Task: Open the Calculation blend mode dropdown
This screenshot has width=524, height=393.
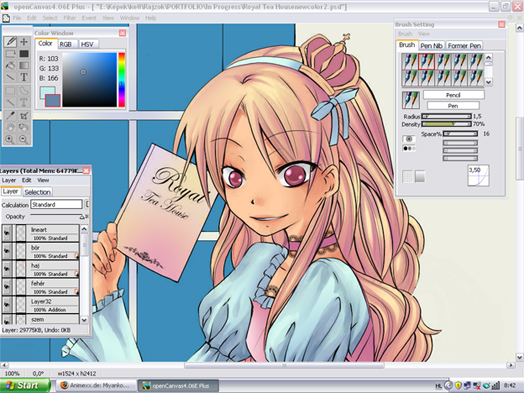Action: 56,204
